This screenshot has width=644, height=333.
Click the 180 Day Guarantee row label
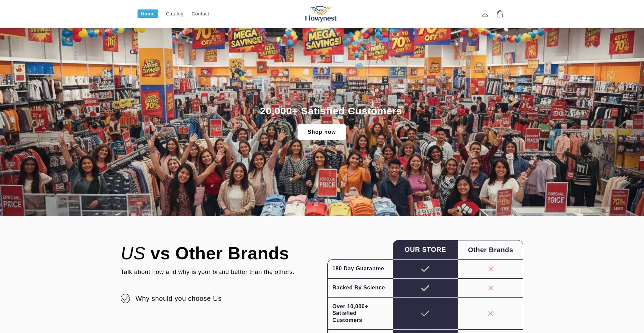pos(358,269)
